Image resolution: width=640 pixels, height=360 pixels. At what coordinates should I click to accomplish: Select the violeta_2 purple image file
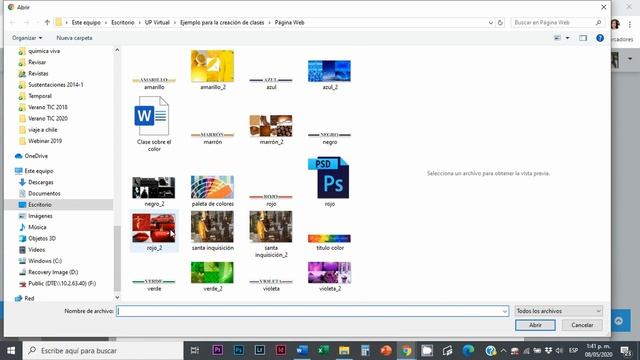click(329, 276)
